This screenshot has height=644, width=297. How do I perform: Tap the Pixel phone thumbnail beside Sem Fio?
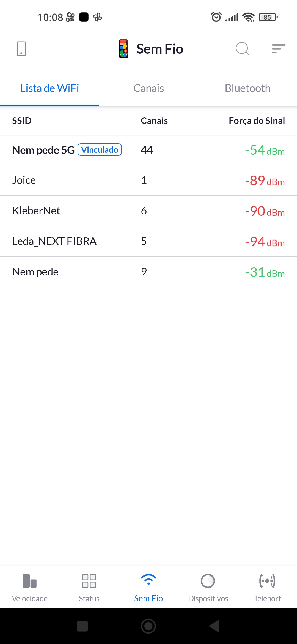point(123,49)
